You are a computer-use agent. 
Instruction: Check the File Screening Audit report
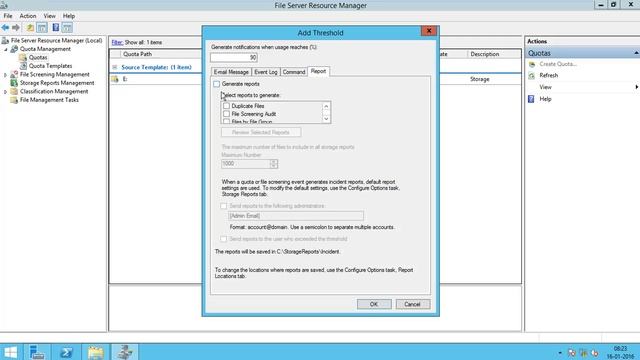(226, 114)
